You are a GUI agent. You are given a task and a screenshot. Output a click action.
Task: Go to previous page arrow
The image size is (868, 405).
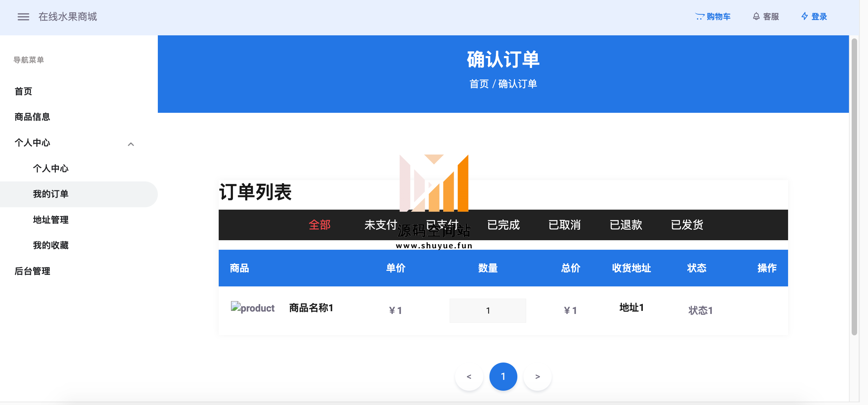[x=469, y=376]
